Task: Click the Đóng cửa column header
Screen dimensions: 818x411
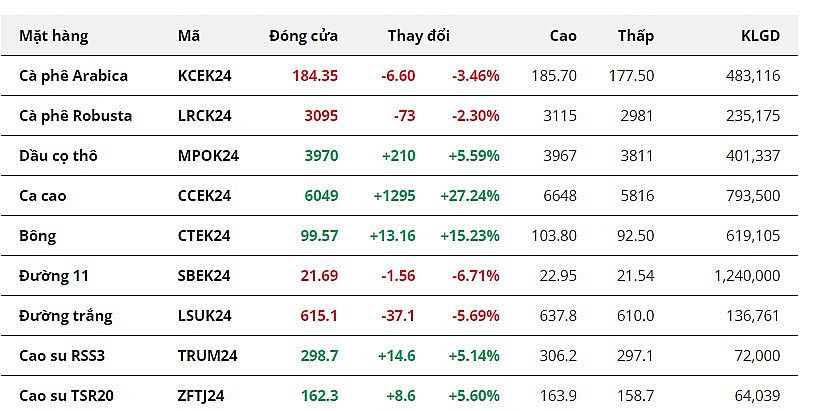Action: tap(303, 36)
